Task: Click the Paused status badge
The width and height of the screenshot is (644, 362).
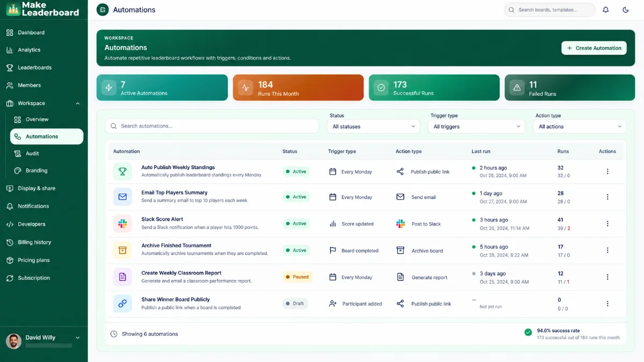Action: tap(297, 277)
